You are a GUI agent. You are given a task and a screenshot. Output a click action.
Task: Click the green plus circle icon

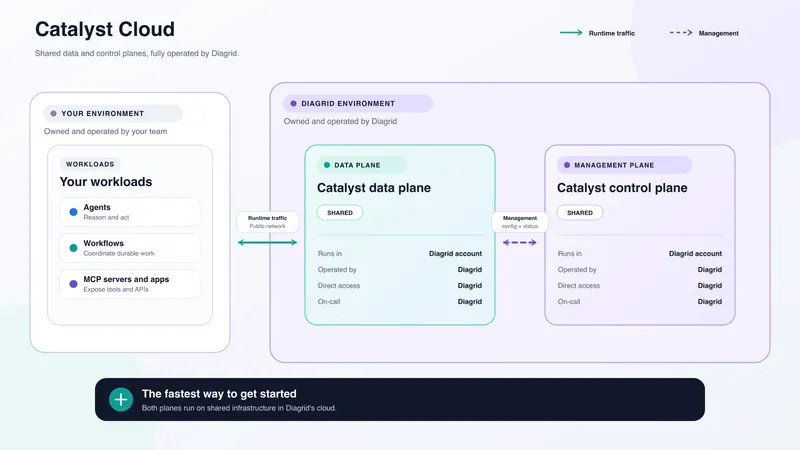click(121, 399)
